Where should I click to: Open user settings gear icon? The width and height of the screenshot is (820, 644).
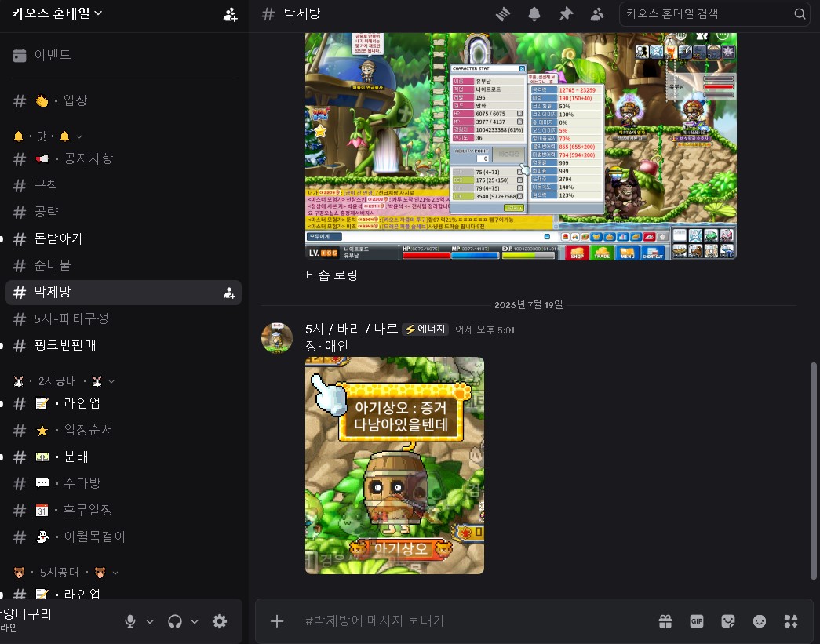click(x=220, y=621)
